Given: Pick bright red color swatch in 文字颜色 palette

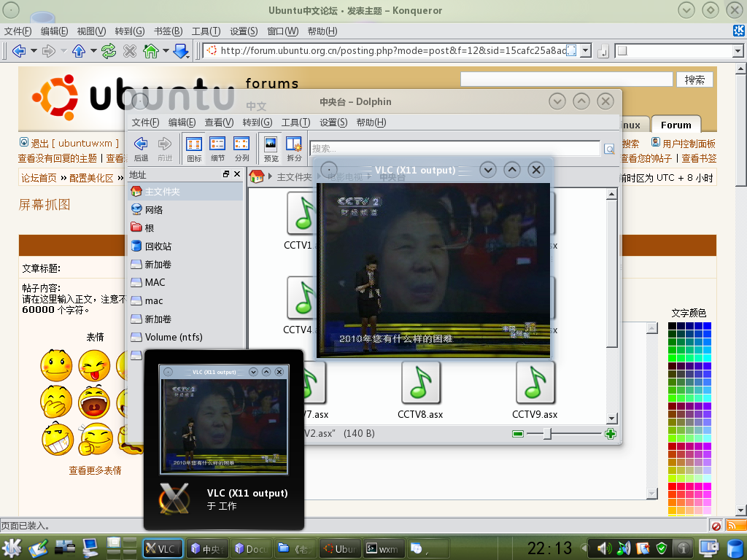Looking at the screenshot, I should [x=672, y=486].
